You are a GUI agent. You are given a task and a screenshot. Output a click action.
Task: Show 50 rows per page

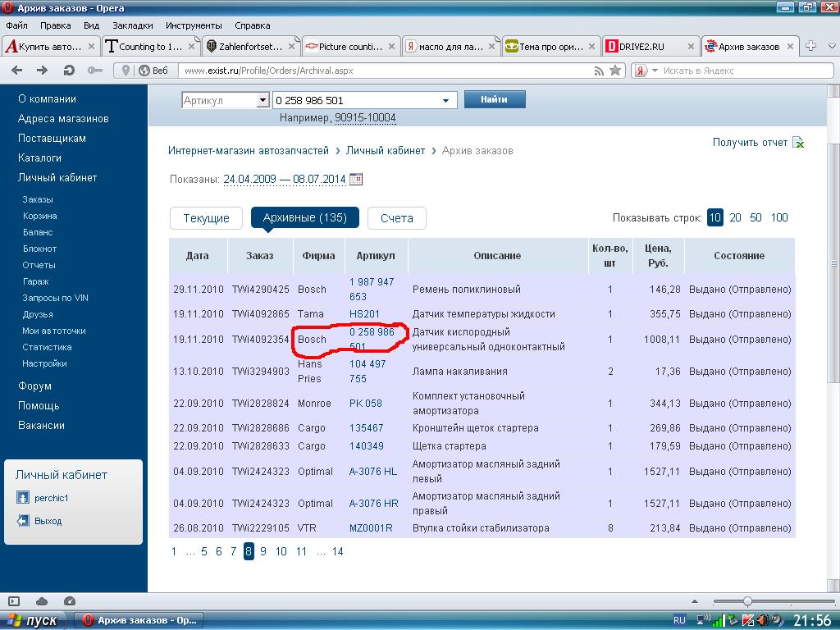click(x=756, y=217)
